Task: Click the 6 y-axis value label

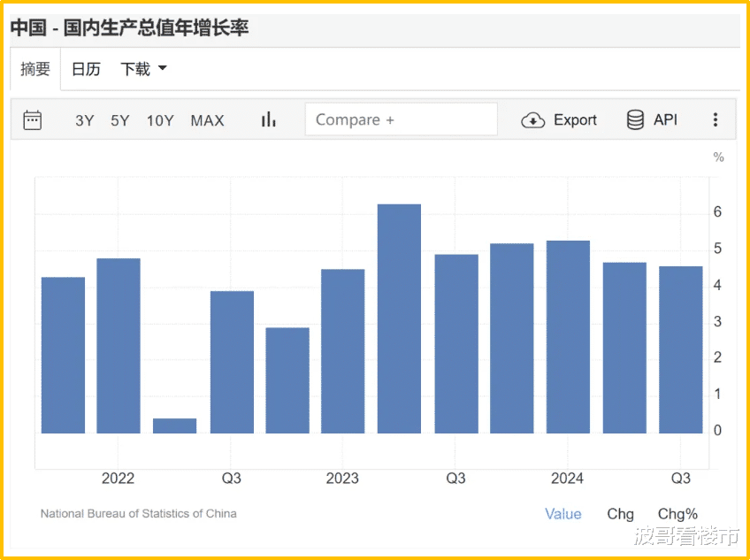Action: point(717,212)
